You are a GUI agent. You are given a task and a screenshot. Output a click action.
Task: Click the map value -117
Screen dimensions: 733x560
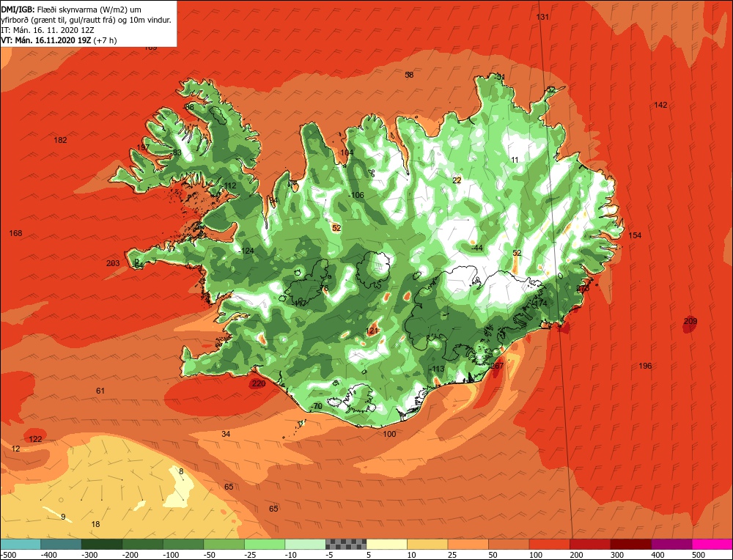[x=299, y=304]
